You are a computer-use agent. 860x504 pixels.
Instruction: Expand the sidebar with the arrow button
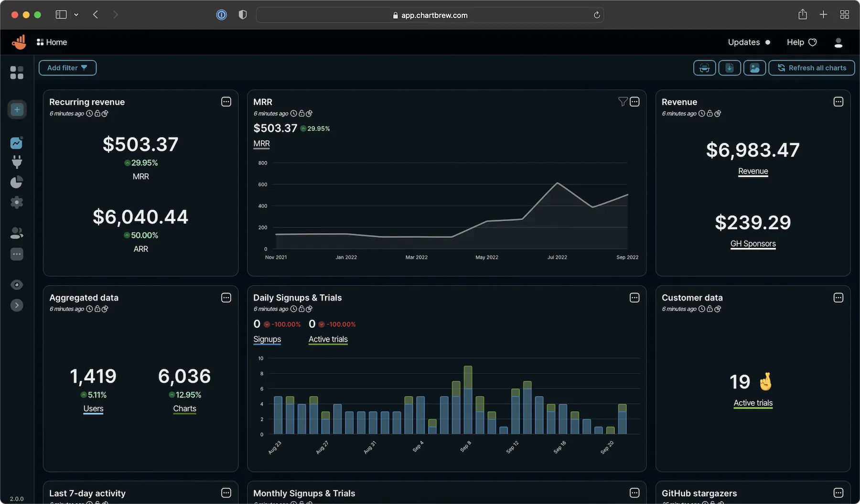17,305
